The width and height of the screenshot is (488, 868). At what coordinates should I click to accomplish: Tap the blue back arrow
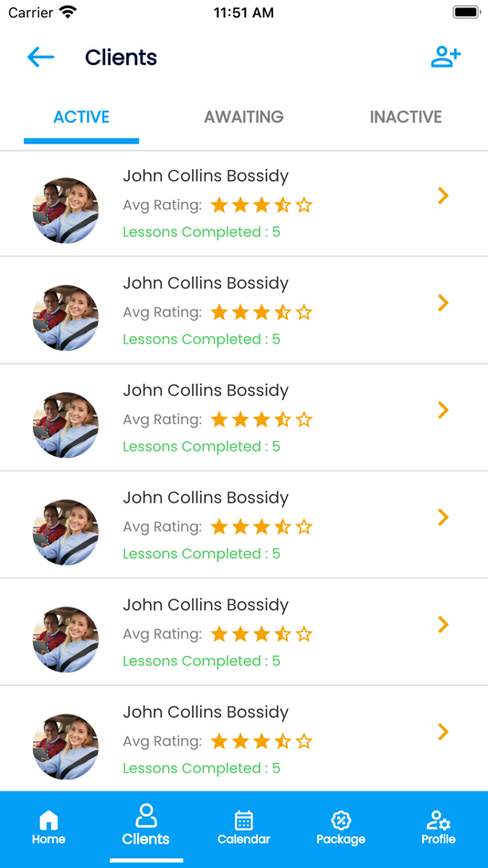tap(41, 57)
